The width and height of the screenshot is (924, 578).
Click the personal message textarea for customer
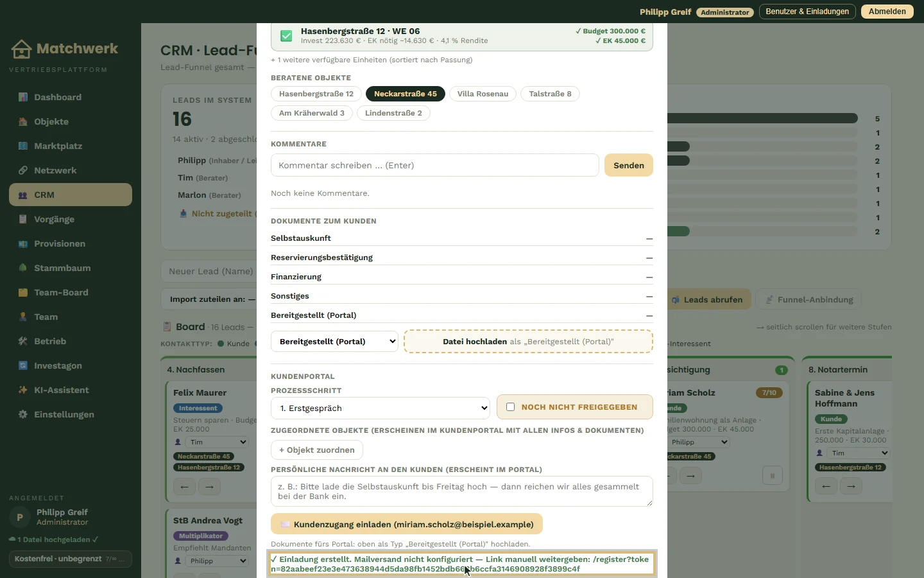coord(462,491)
